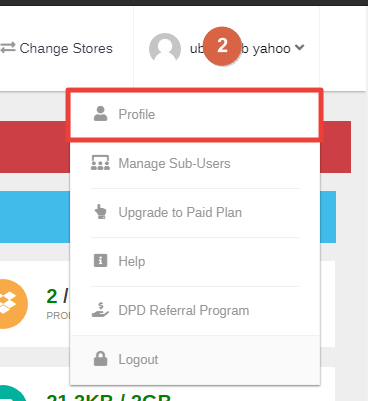Open the Profile menu entry
This screenshot has width=368, height=401.
195,114
